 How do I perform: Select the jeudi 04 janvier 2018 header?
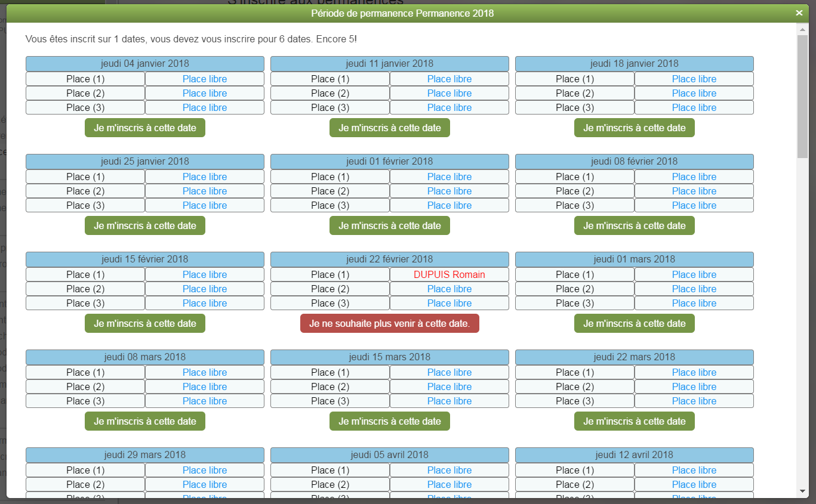coord(145,64)
